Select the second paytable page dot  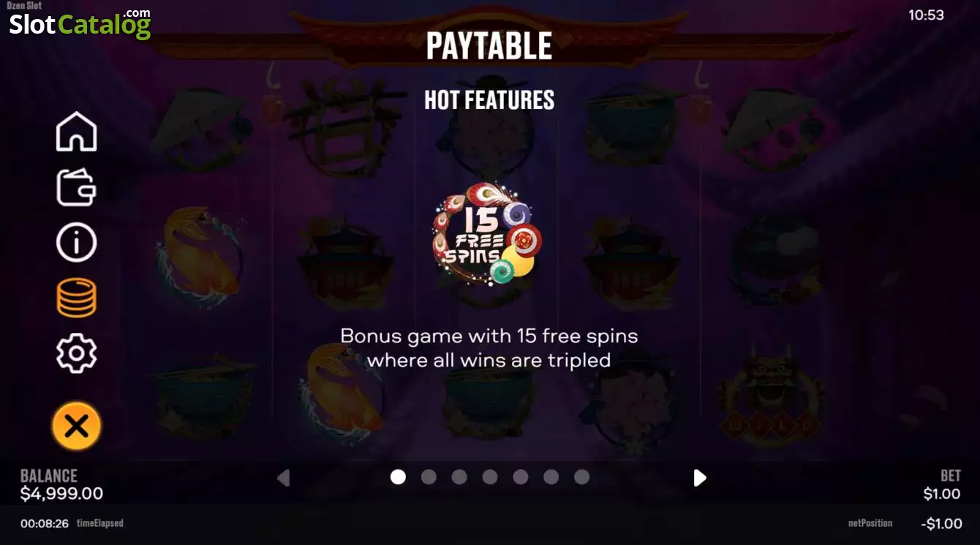point(429,477)
